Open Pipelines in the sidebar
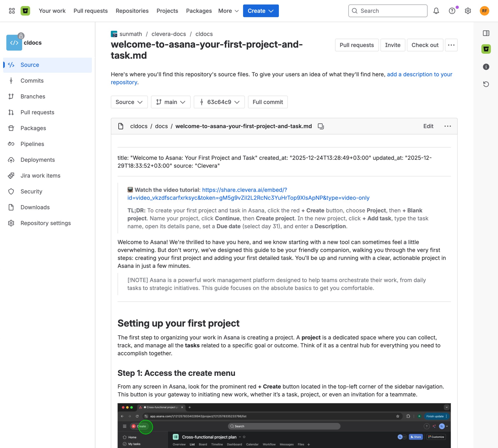This screenshot has height=448, width=498. coord(32,144)
